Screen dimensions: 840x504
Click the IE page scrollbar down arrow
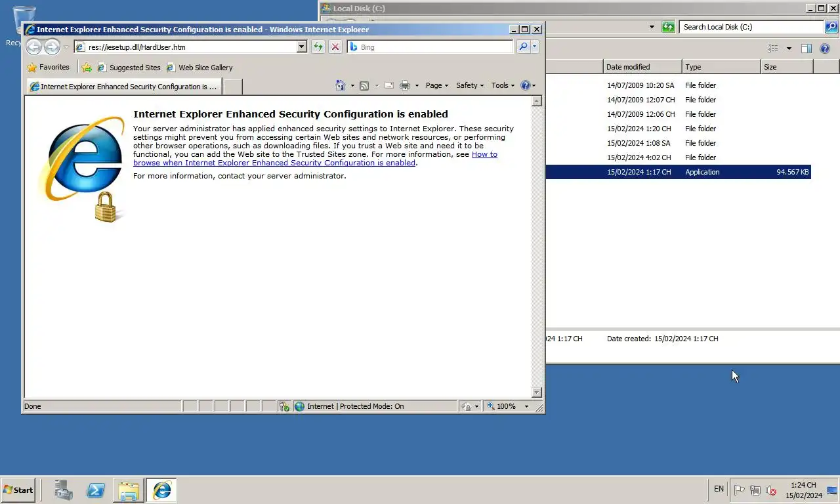tap(537, 392)
